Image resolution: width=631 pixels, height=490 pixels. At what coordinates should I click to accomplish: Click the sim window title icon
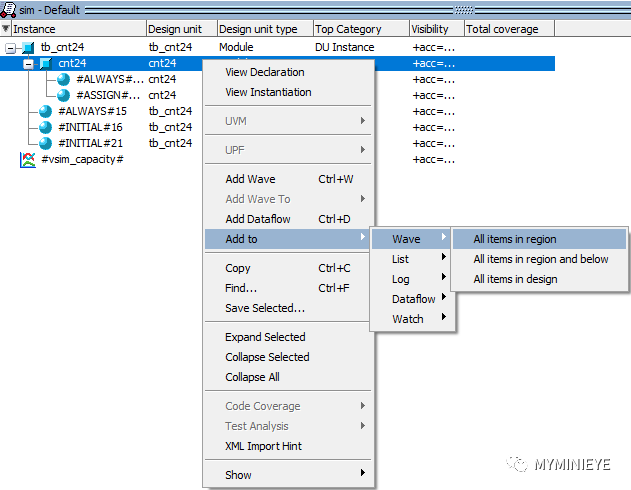tap(10, 8)
